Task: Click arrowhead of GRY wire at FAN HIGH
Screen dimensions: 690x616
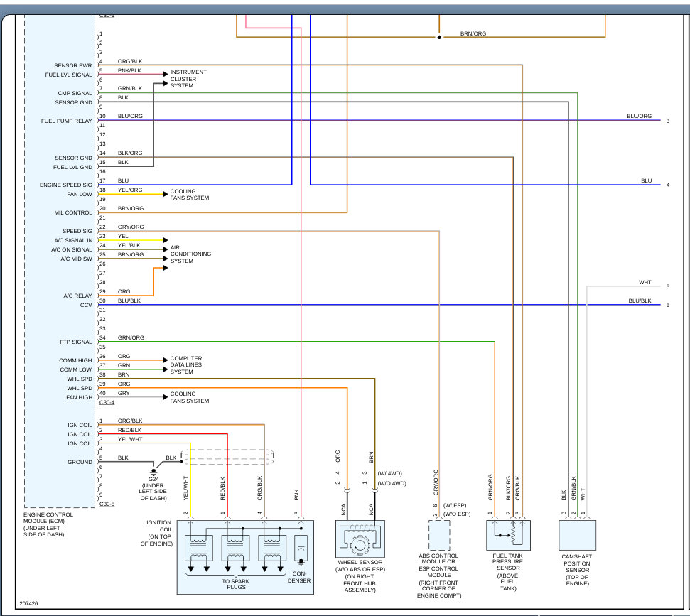Action: [166, 397]
